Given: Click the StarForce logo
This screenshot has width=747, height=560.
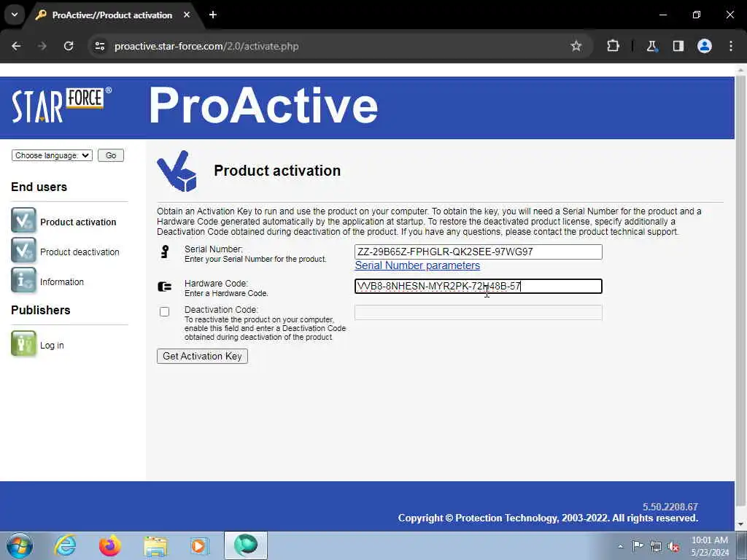Looking at the screenshot, I should click(x=61, y=105).
